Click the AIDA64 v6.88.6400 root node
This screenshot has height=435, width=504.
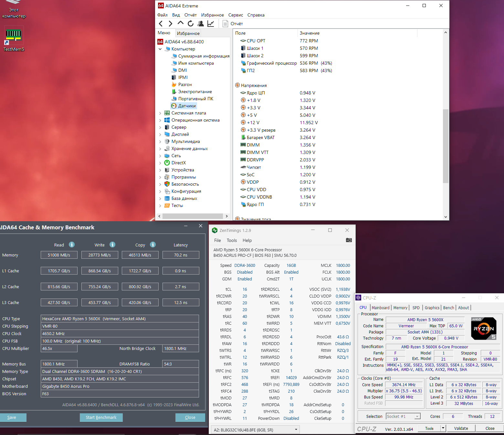click(181, 42)
